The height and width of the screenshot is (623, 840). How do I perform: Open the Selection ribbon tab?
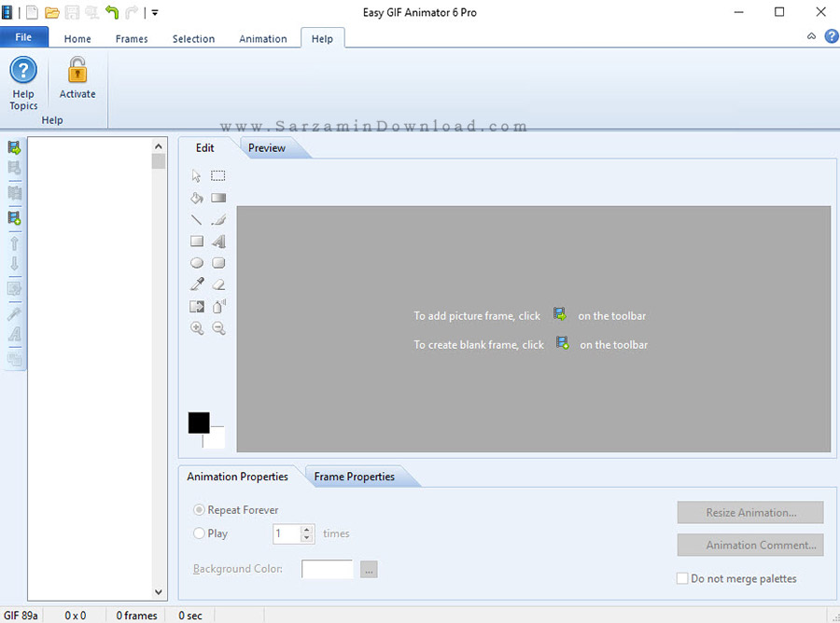(x=193, y=38)
